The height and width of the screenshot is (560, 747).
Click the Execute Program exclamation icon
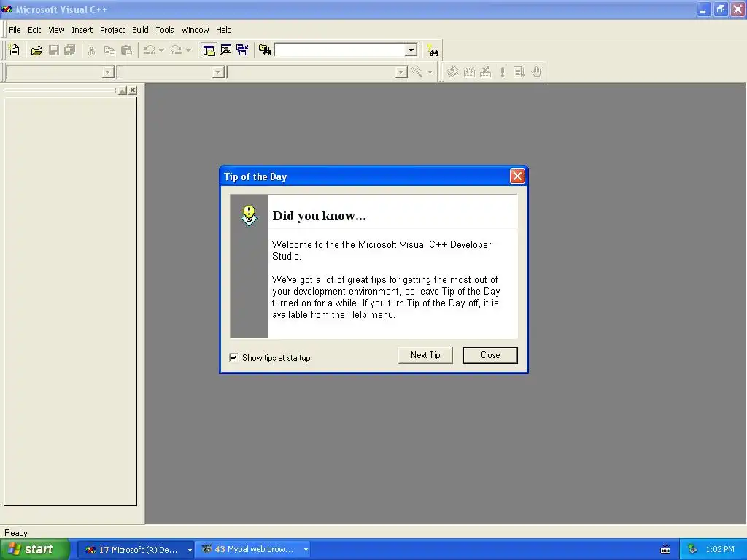[x=502, y=72]
